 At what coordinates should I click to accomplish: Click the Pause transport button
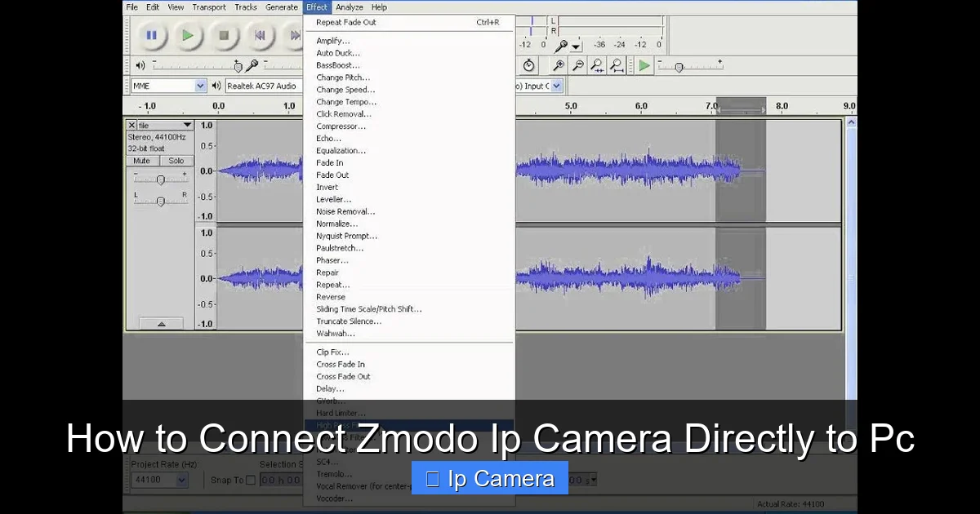pyautogui.click(x=151, y=35)
